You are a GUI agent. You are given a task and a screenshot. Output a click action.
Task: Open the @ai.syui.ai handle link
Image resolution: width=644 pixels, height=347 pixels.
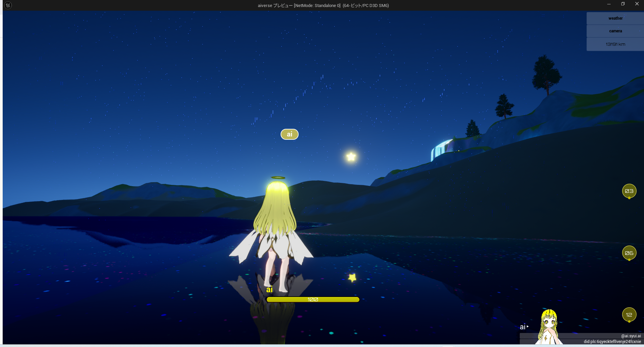pyautogui.click(x=631, y=336)
